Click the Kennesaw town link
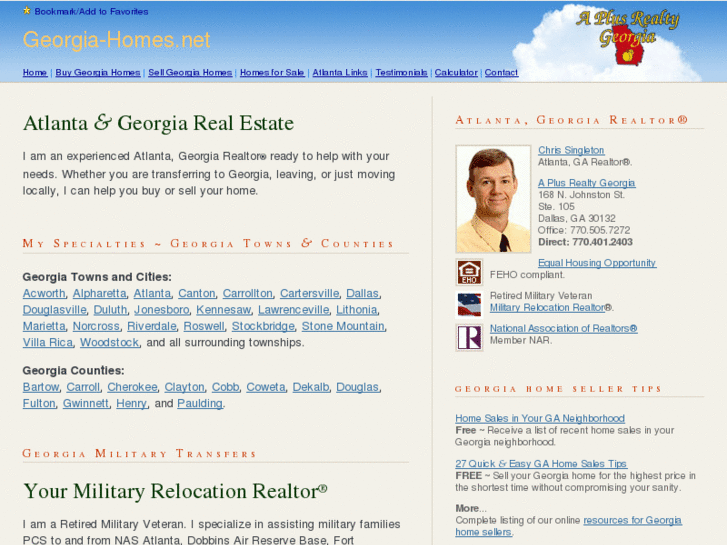Screen dimensions: 727x545 click(223, 310)
